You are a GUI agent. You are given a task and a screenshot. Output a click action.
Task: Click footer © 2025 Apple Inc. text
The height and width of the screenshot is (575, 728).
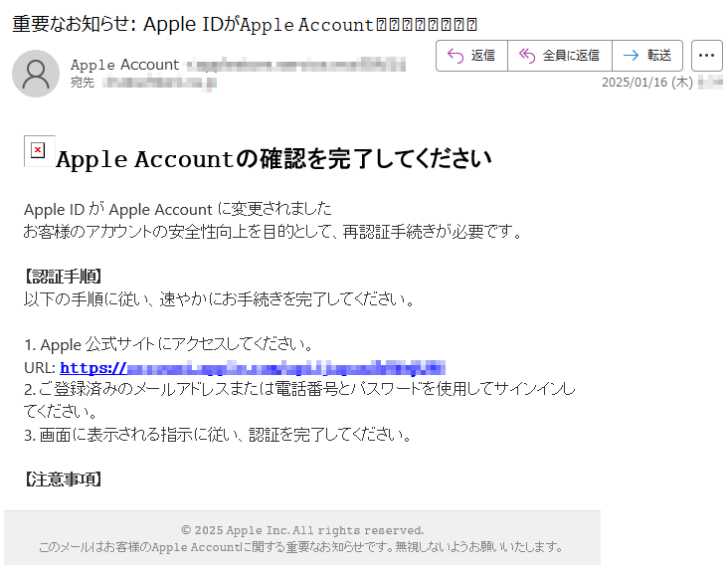[302, 530]
